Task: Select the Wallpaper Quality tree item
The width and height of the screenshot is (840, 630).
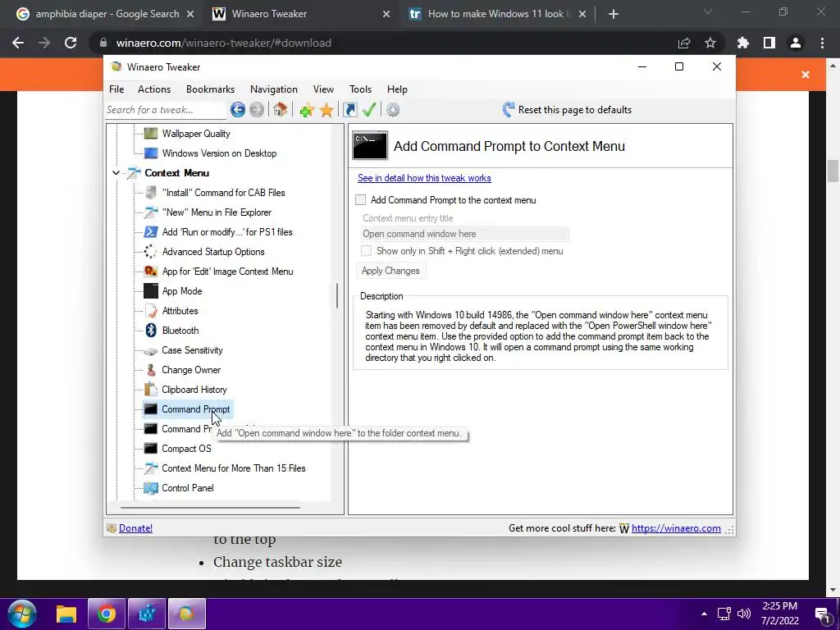Action: pos(196,134)
